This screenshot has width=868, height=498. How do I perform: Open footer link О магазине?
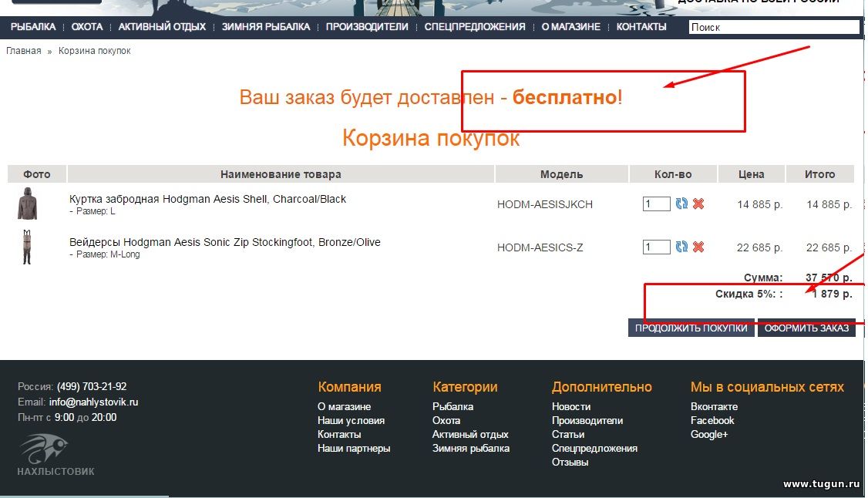[x=345, y=407]
